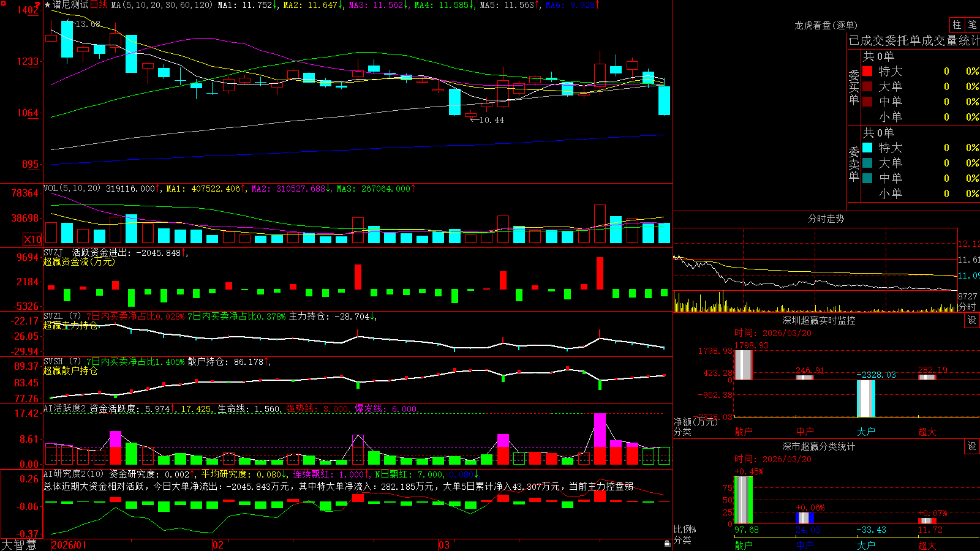Screen dimensions: 980x551
Task: Click the cyan 大户 -2328.03 bar
Action: (865, 399)
